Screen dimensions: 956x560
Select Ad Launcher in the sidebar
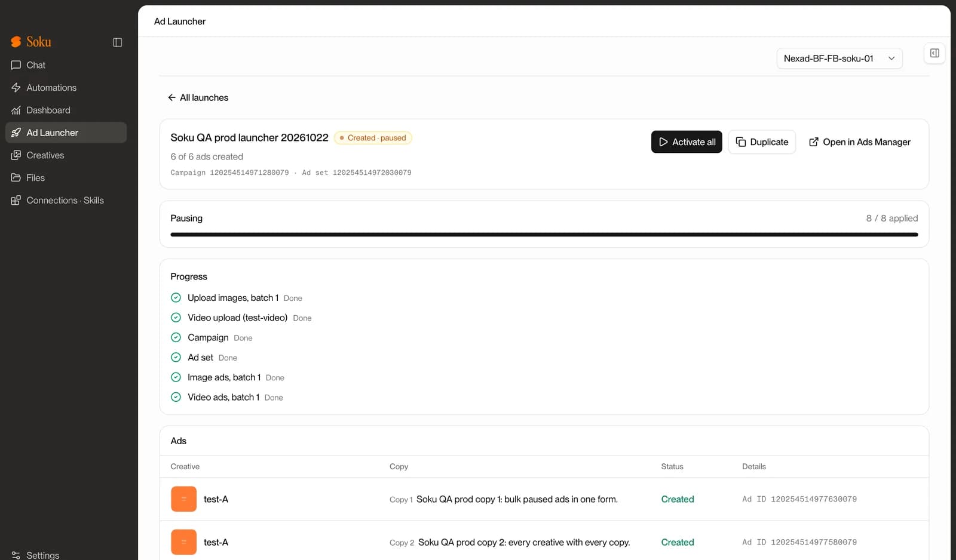click(x=66, y=133)
